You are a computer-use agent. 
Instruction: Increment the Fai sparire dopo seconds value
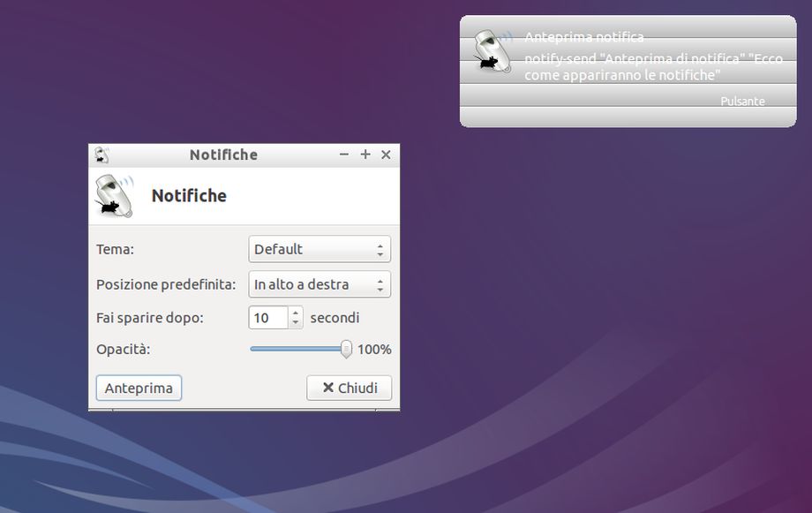point(296,313)
